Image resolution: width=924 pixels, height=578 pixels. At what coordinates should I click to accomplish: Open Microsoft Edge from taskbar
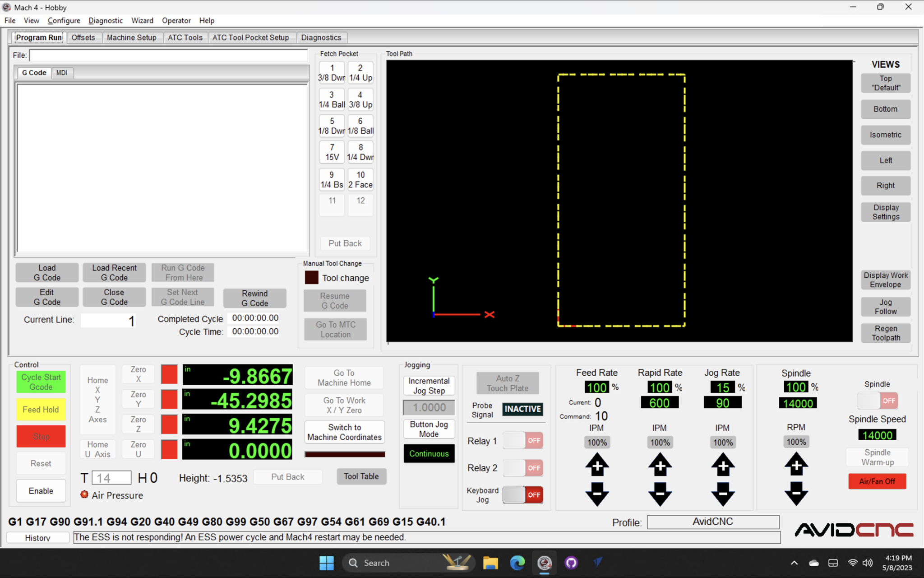click(x=517, y=563)
